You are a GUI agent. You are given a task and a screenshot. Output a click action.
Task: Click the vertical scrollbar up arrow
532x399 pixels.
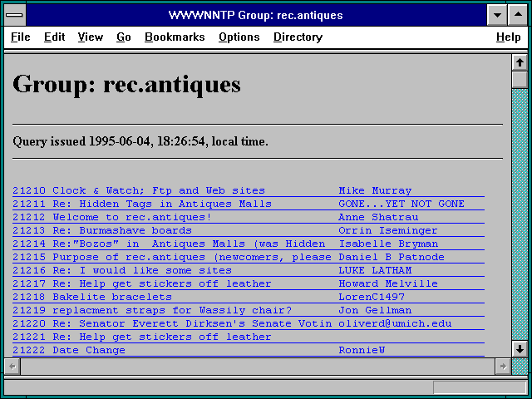tap(520, 62)
